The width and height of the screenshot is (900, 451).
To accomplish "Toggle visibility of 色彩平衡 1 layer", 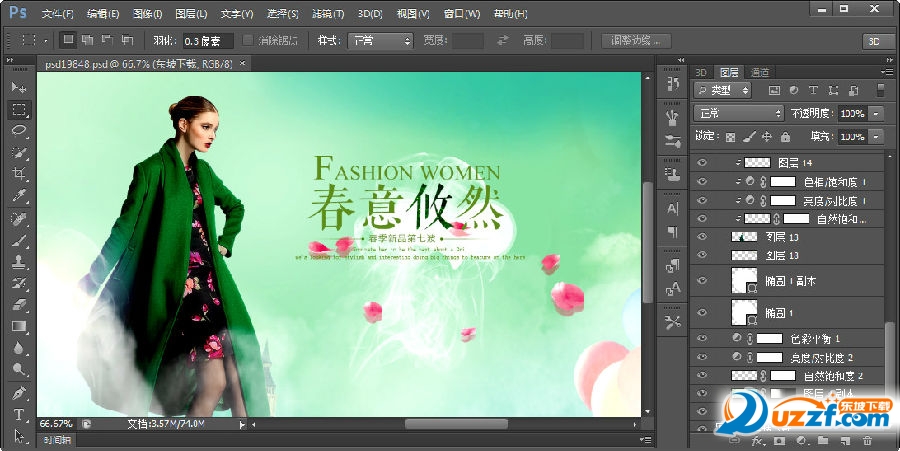I will 701,339.
